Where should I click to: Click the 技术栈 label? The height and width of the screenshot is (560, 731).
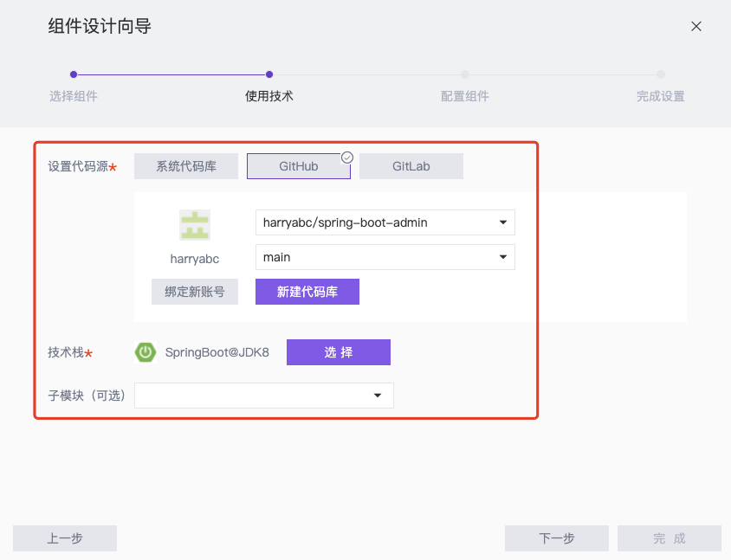tap(66, 352)
